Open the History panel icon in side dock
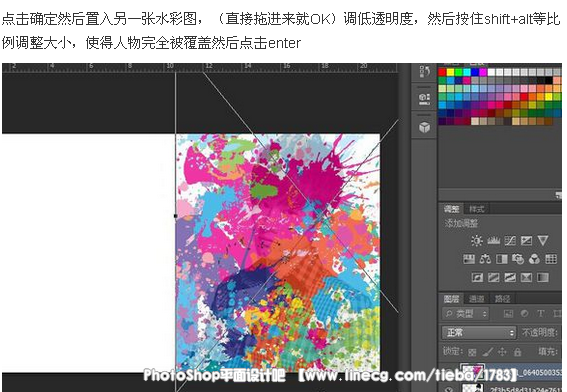Viewport: 567px width, 392px height. (x=424, y=72)
